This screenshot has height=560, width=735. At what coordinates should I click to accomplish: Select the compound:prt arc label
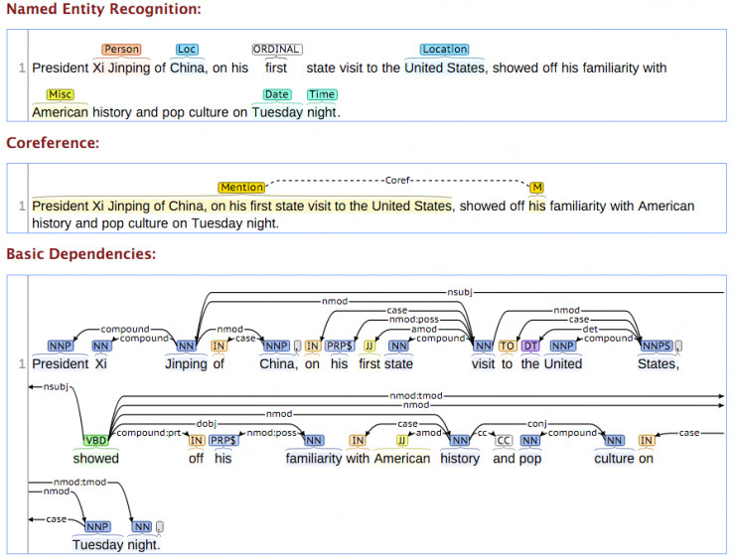pyautogui.click(x=149, y=433)
